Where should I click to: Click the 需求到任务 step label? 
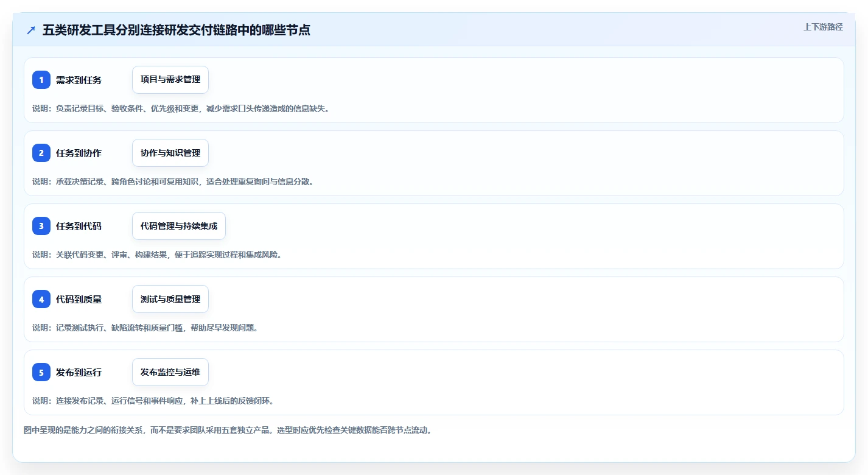tap(79, 80)
